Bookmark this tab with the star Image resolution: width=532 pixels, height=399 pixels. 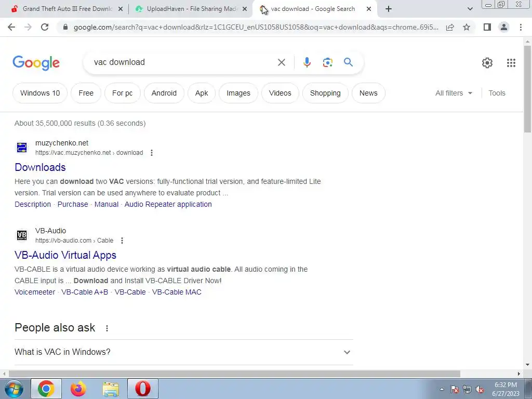click(467, 27)
